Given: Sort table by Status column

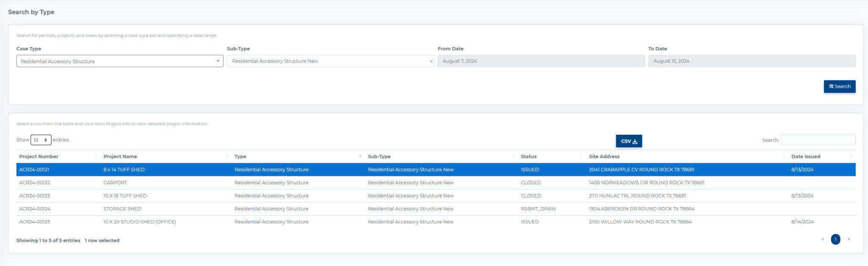Looking at the screenshot, I should [529, 157].
